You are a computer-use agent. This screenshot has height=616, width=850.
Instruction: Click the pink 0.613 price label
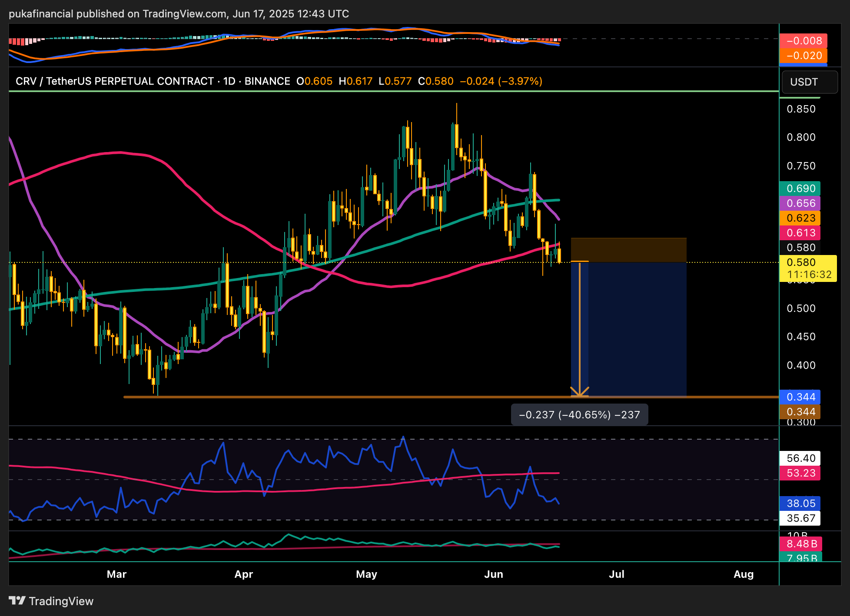[x=800, y=233]
